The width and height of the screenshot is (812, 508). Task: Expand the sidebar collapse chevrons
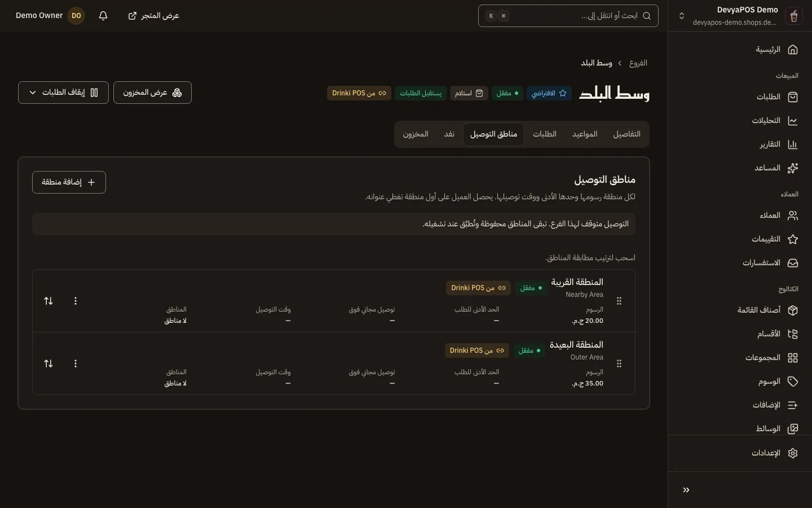686,490
